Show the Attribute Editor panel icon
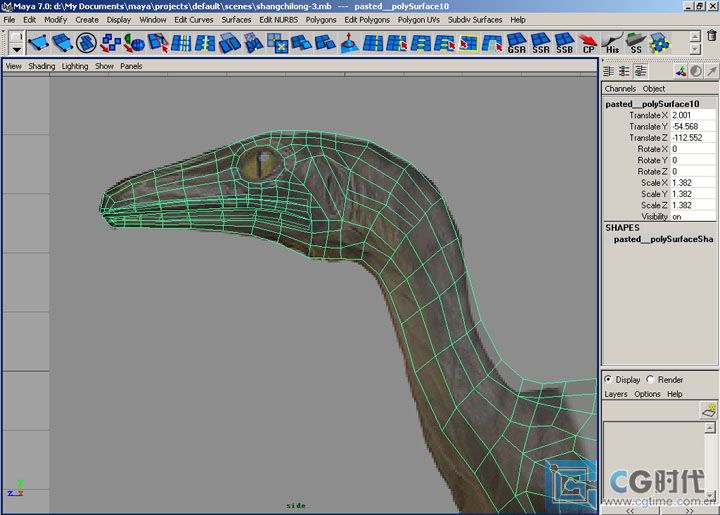 pyautogui.click(x=608, y=71)
